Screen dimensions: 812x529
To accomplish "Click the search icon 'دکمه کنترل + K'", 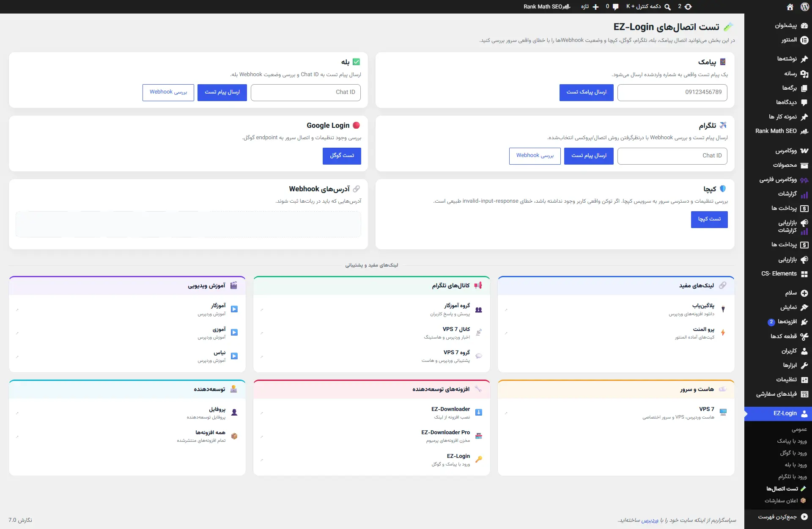I will [667, 7].
